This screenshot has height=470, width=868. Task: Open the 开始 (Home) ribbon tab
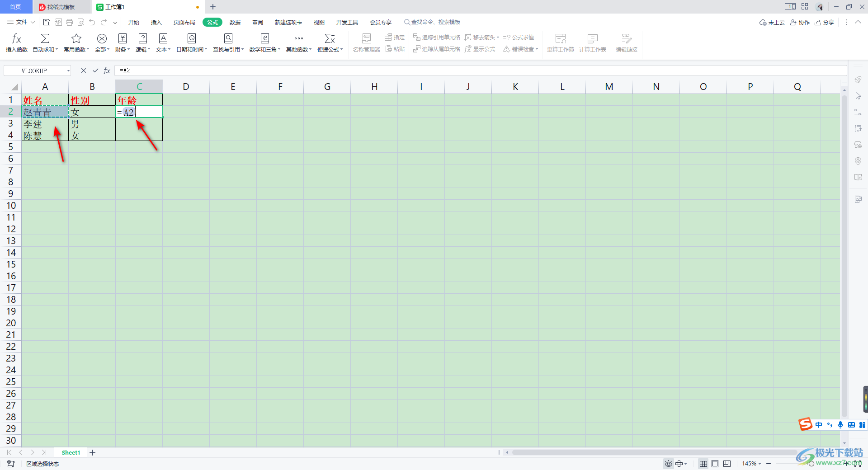[x=133, y=22]
